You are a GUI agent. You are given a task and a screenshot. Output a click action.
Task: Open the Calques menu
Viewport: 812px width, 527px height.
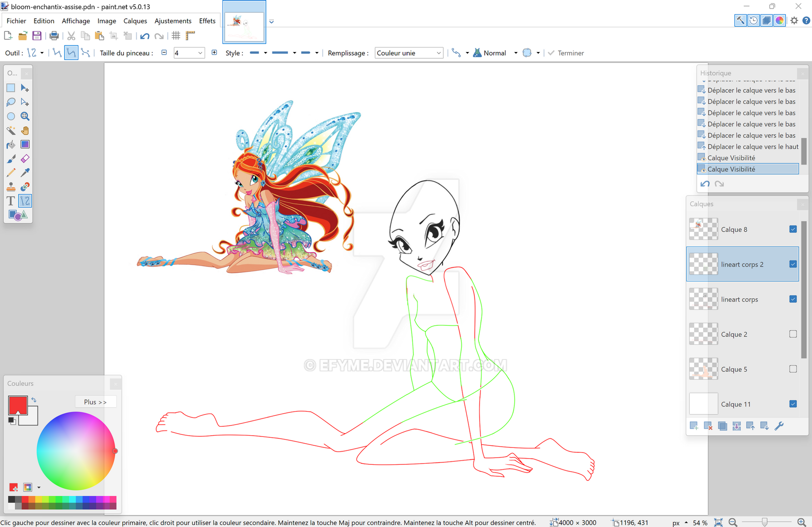[135, 21]
